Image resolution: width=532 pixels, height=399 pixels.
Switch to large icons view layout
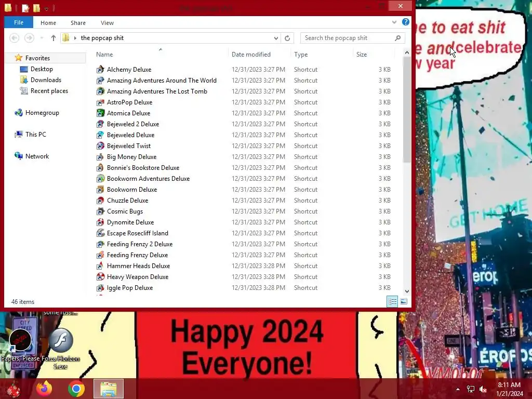pyautogui.click(x=403, y=301)
